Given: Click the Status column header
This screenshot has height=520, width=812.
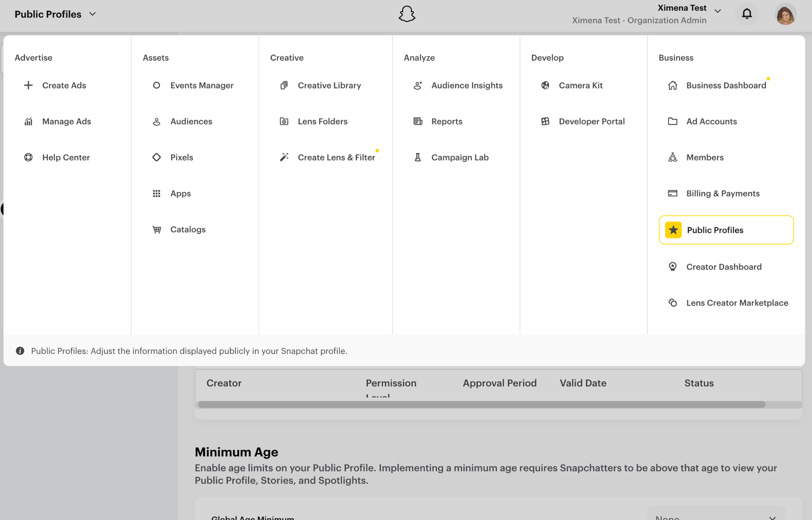Looking at the screenshot, I should coord(699,383).
